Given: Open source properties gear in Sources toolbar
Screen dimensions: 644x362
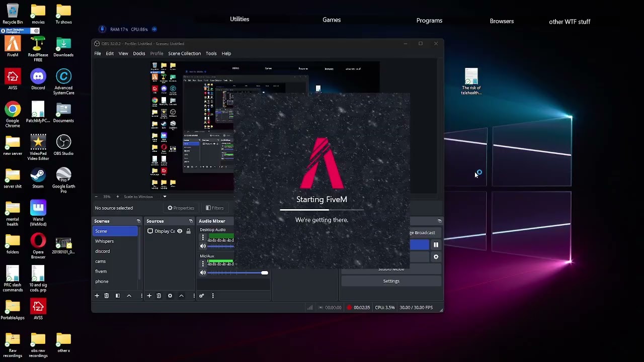Looking at the screenshot, I should coord(170,296).
